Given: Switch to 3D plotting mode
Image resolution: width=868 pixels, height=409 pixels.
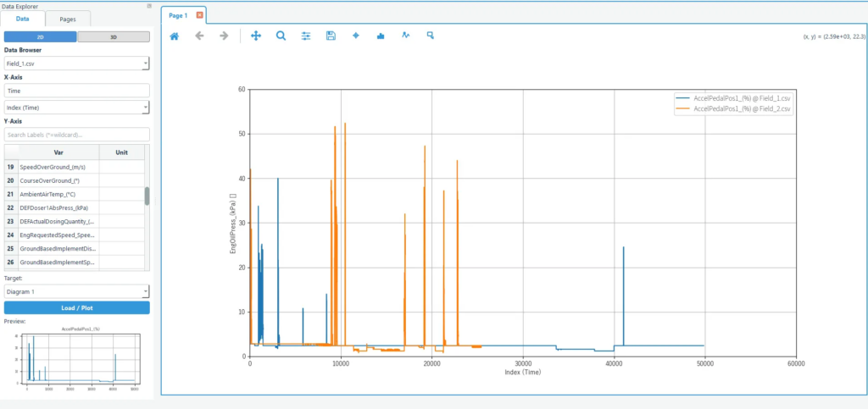Looking at the screenshot, I should point(114,36).
